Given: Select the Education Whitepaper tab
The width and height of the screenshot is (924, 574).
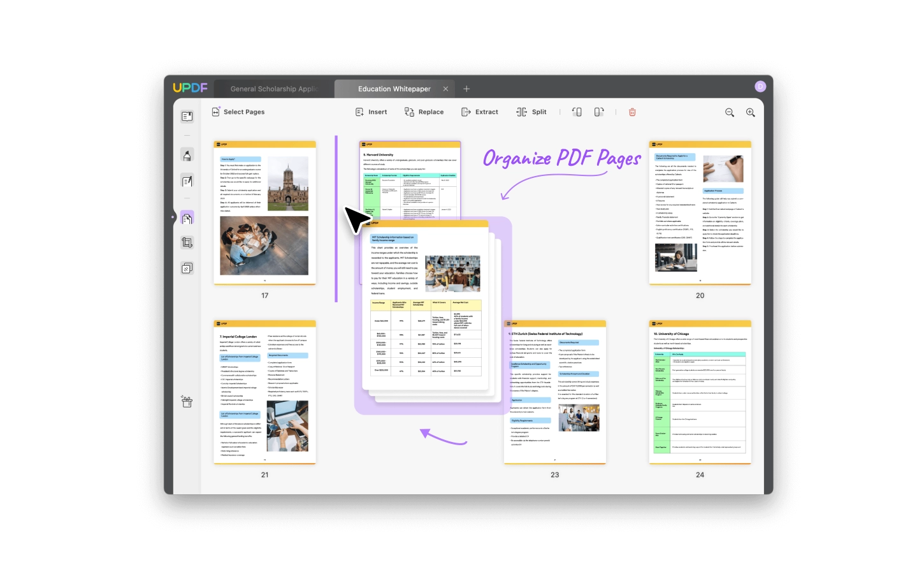Looking at the screenshot, I should (394, 89).
